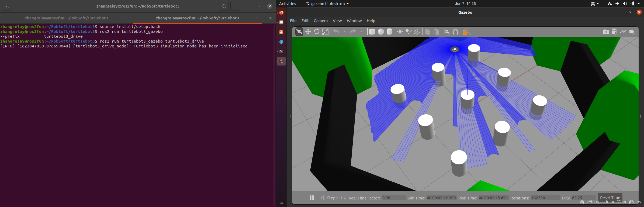The height and width of the screenshot is (207, 644).
Task: Click the redo arrow in Gazebo toolbar
Action: 353,32
